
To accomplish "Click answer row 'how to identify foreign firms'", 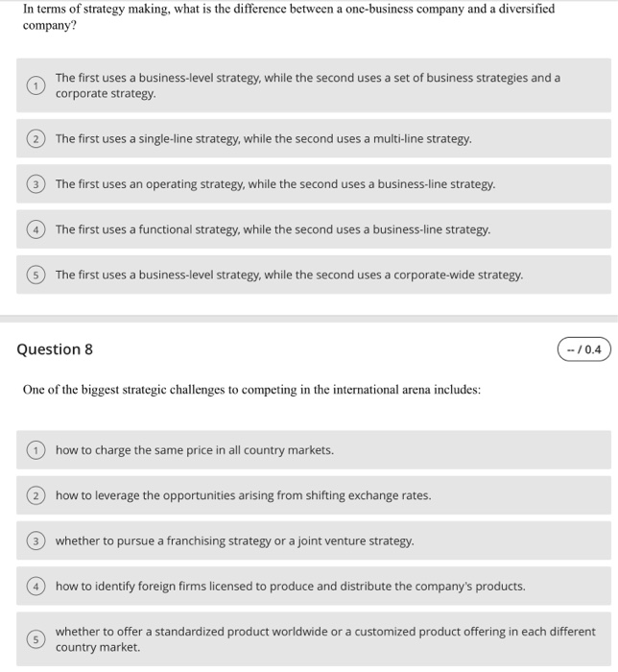I will point(314,586).
